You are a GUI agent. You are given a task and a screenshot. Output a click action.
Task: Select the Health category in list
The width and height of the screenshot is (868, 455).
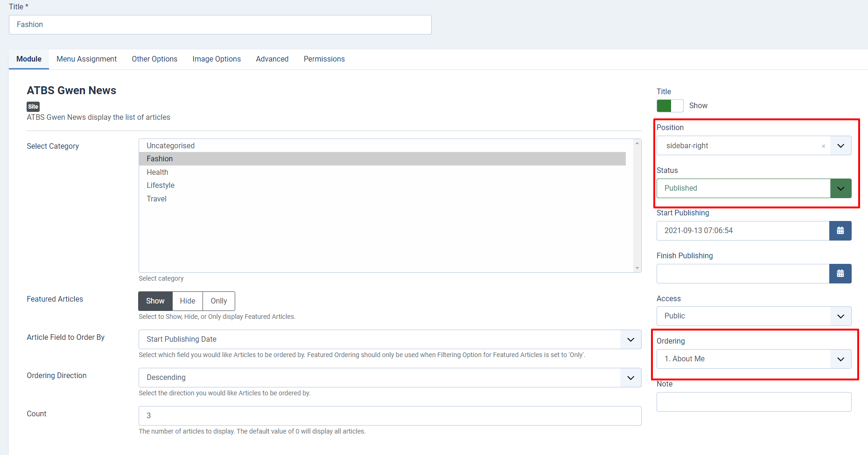(157, 172)
